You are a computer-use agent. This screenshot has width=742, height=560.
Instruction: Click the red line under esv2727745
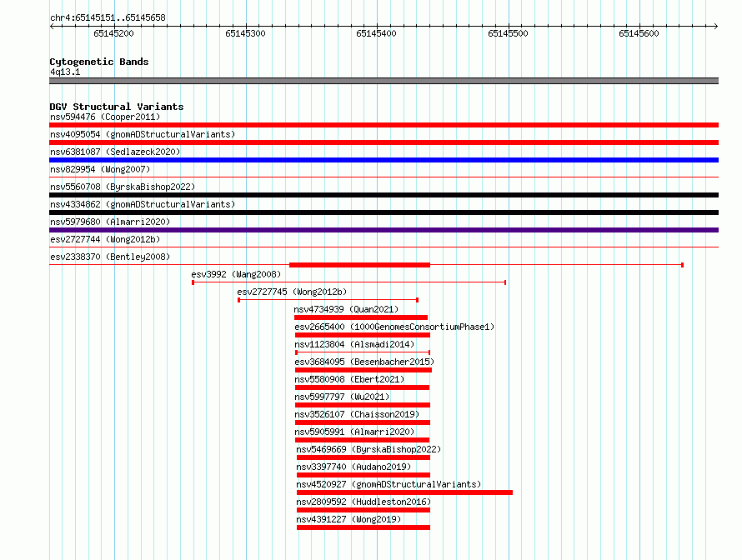[x=328, y=300]
